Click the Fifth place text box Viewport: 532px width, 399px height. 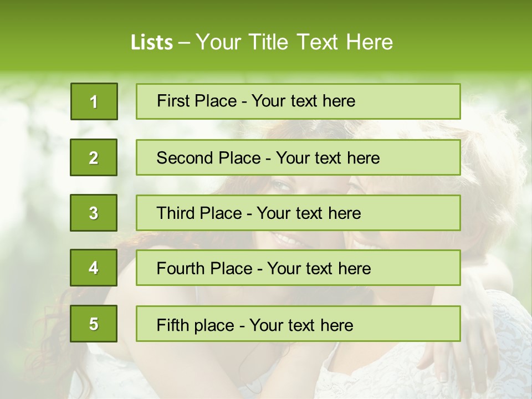coord(298,324)
